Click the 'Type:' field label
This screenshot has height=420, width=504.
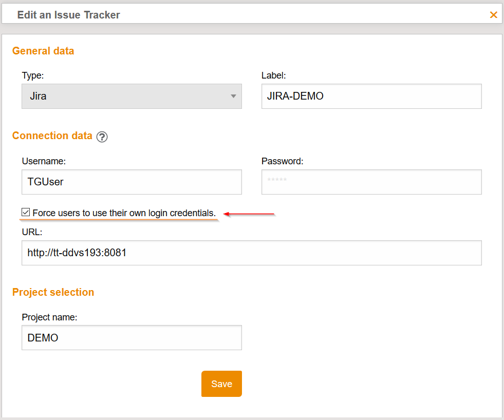33,75
